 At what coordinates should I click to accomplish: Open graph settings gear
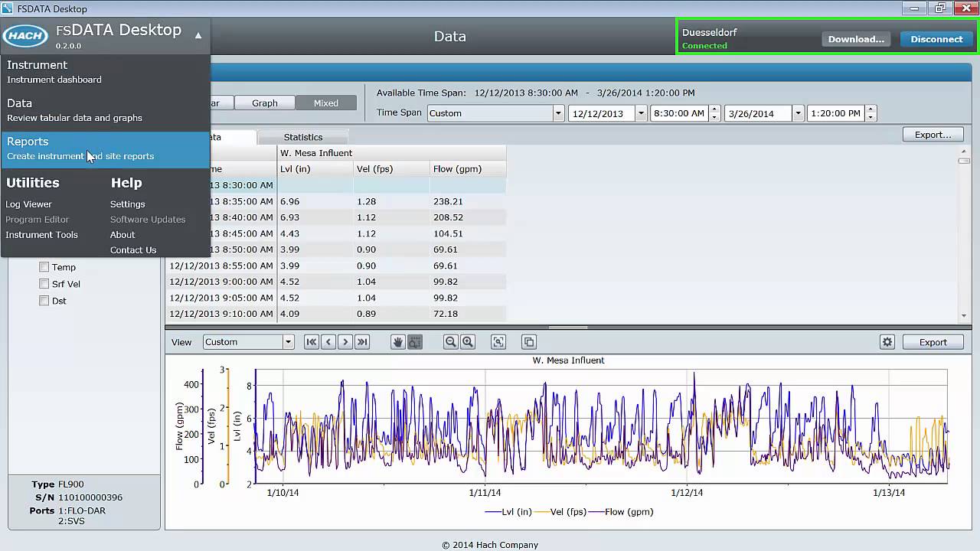pos(887,342)
